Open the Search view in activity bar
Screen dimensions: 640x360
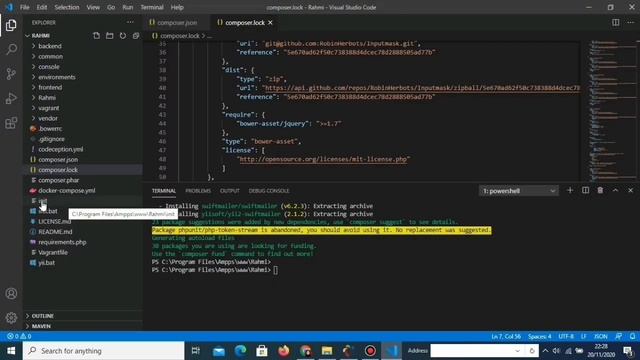click(11, 49)
